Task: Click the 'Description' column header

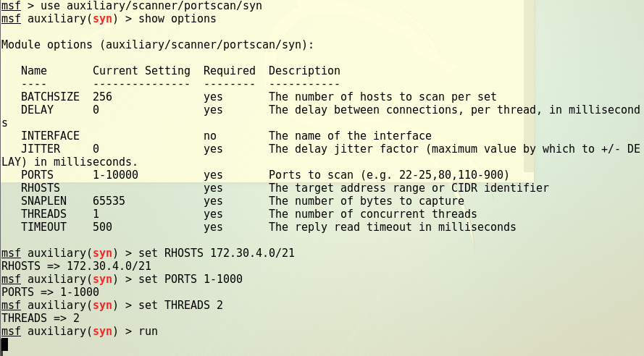Action: [304, 70]
